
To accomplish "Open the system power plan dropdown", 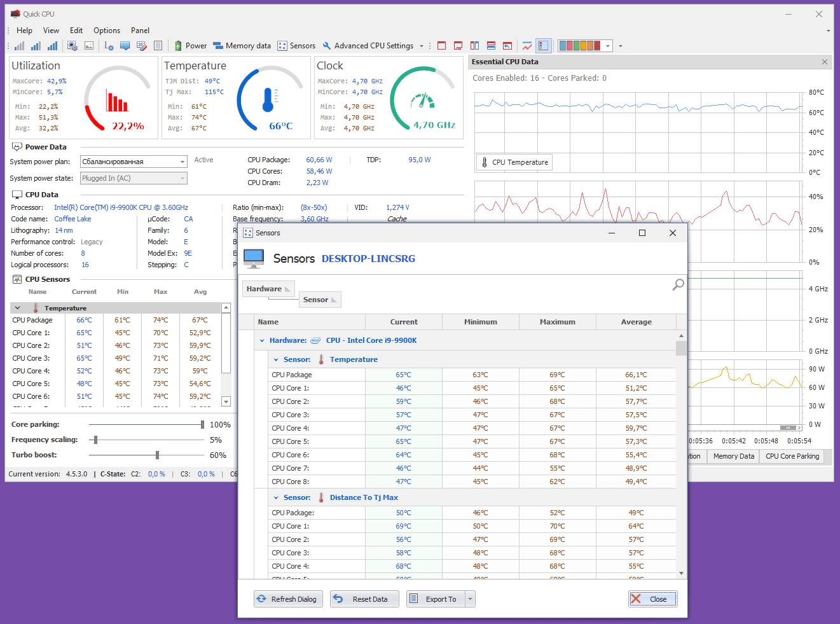I will [x=134, y=162].
